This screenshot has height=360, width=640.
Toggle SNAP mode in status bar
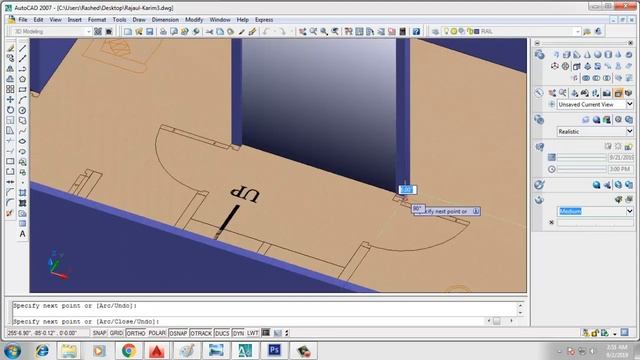coord(99,333)
